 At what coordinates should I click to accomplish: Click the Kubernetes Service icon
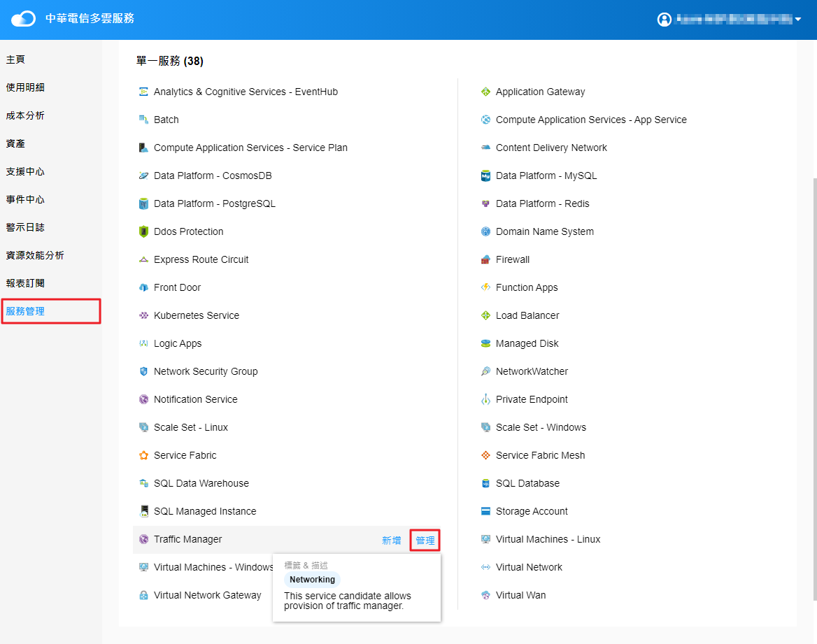(x=143, y=316)
